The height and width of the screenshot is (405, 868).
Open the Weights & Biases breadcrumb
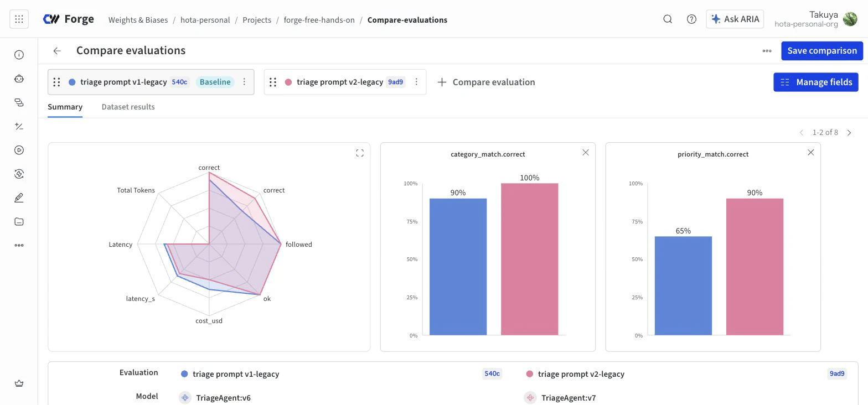(138, 20)
